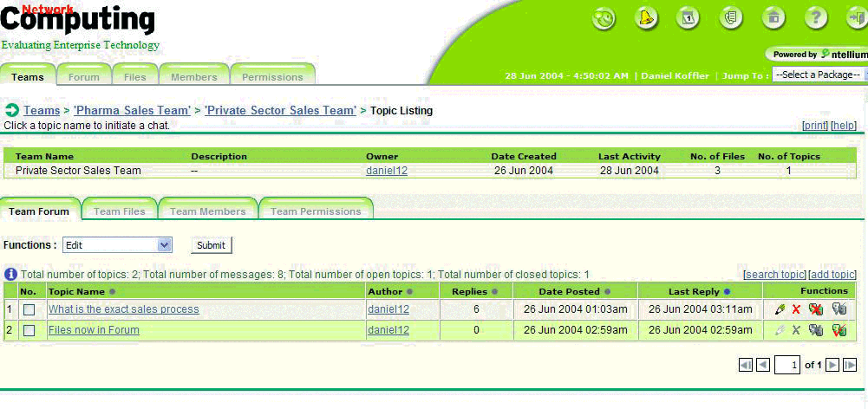The image size is (868, 409).
Task: Go to next page arrow in pagination
Action: (x=832, y=366)
